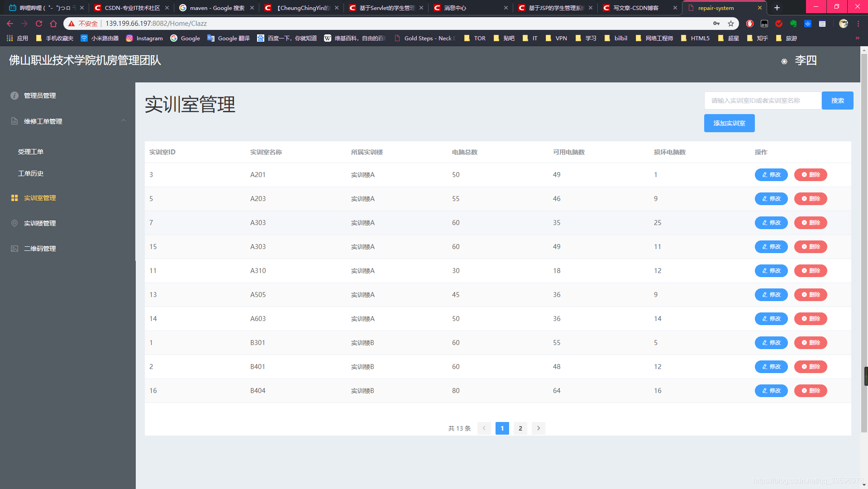Switch to maven Google 搜索 tab

pos(216,8)
